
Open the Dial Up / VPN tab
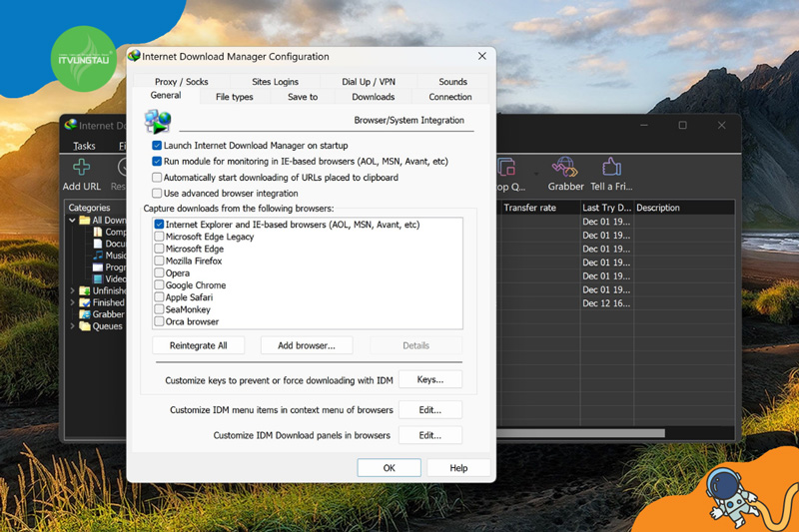[x=368, y=82]
